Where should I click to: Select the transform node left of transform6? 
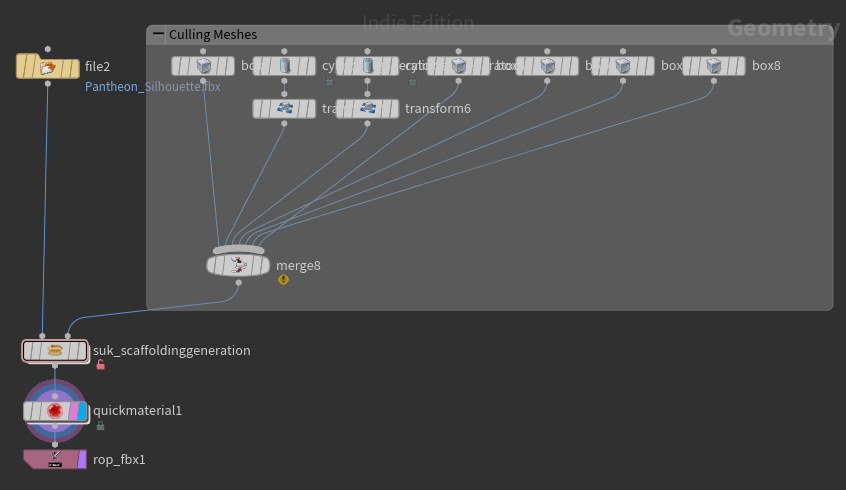(284, 108)
